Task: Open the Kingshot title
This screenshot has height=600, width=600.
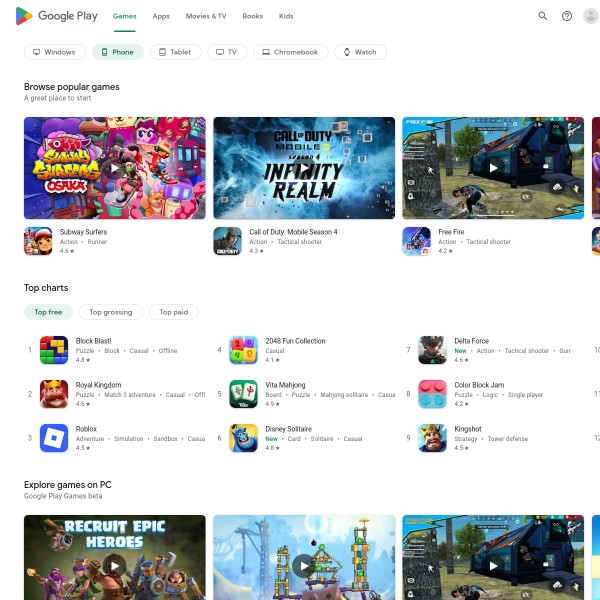Action: (468, 429)
